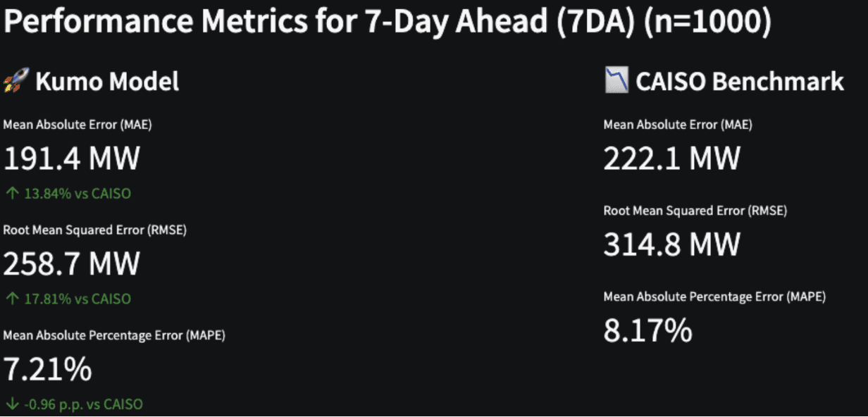Click the green up arrow next to 13.84%

(12, 193)
